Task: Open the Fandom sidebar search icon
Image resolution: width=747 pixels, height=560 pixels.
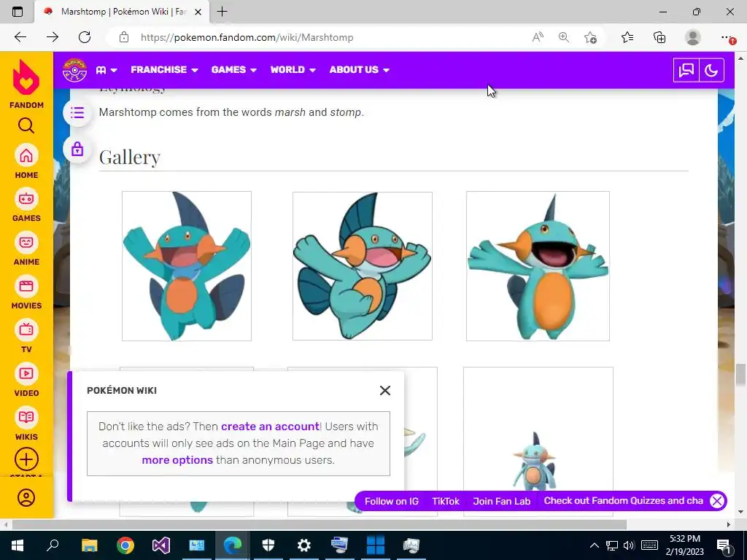Action: pos(26,125)
